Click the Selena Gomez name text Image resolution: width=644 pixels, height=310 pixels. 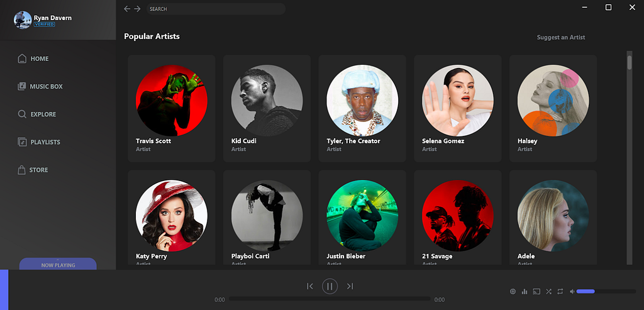[x=443, y=141]
